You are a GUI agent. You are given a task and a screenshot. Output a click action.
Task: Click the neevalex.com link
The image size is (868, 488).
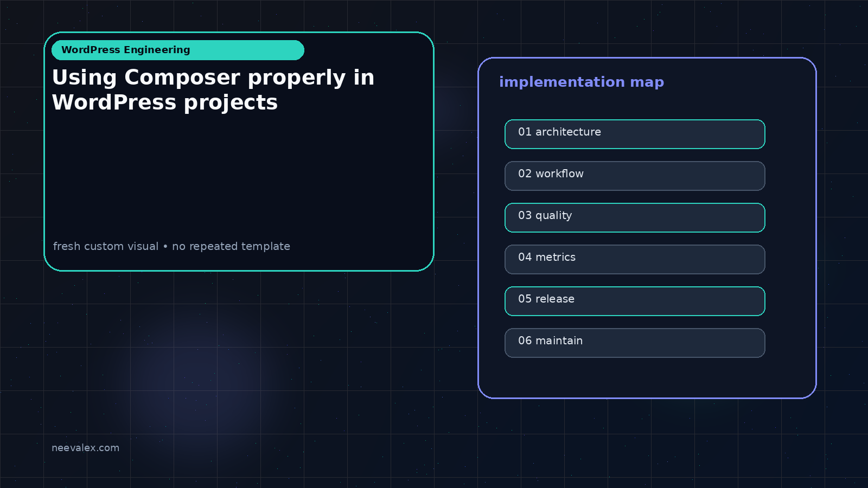point(85,448)
